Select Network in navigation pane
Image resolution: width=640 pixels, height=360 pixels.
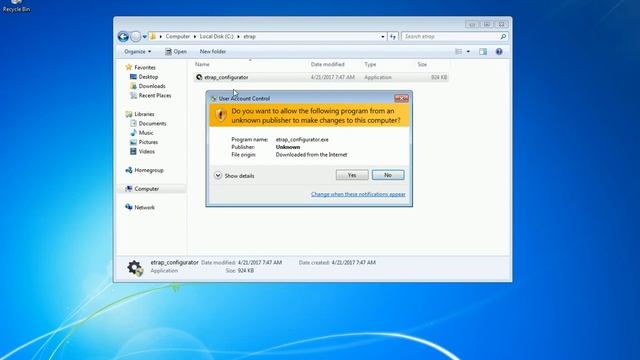[144, 207]
